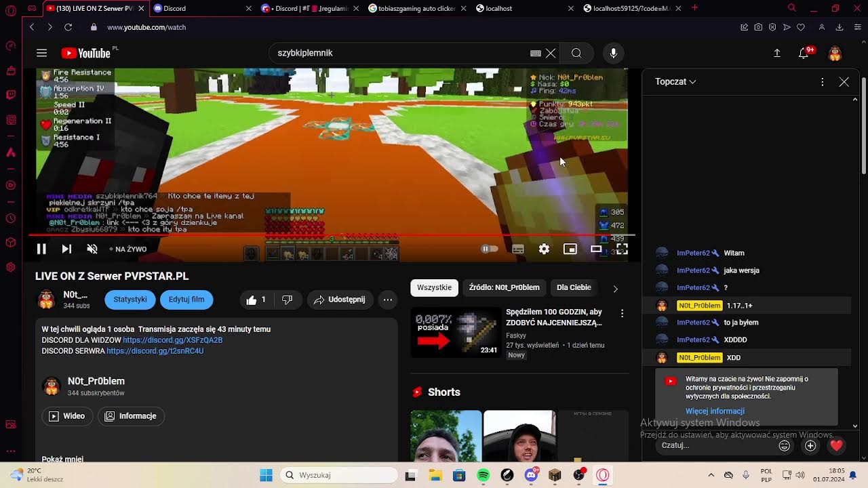Open YouTube notifications bell

pyautogui.click(x=804, y=53)
